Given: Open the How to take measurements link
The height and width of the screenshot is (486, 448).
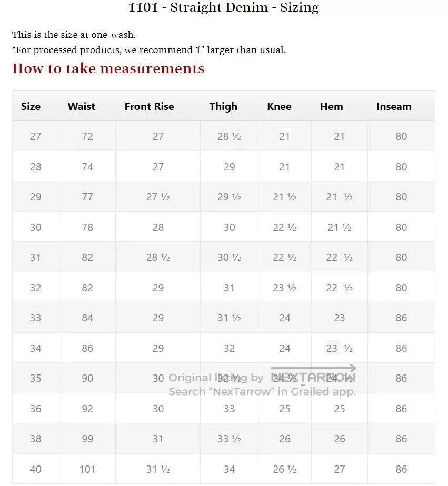Looking at the screenshot, I should (108, 68).
